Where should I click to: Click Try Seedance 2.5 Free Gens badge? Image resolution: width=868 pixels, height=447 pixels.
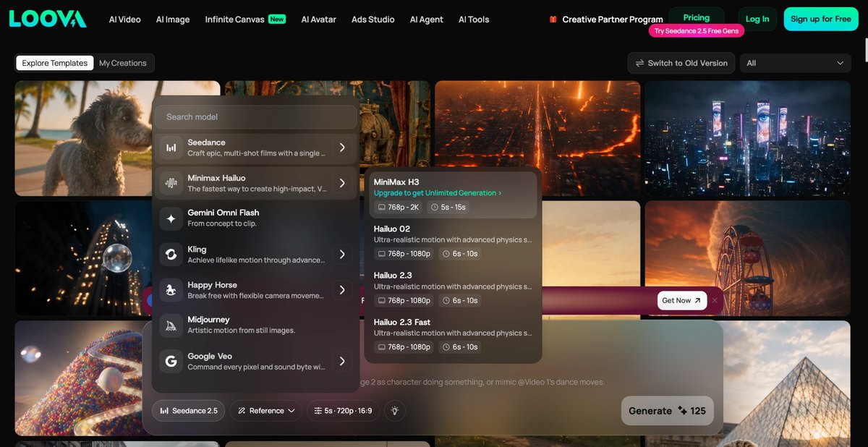(697, 31)
